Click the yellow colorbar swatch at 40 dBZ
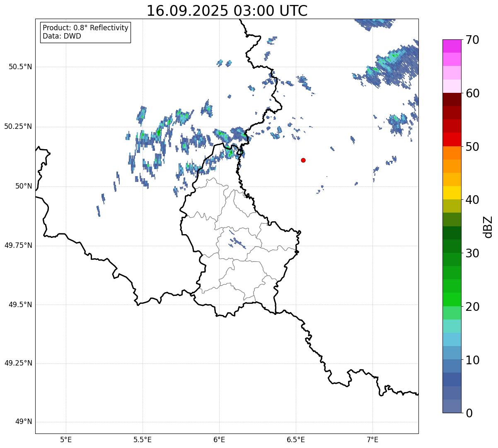 click(x=452, y=193)
